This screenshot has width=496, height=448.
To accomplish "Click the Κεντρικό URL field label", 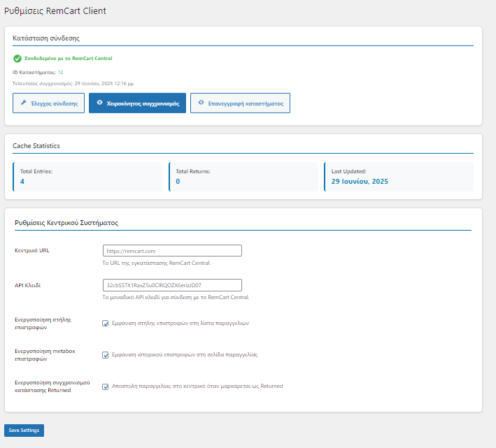I will coord(32,250).
